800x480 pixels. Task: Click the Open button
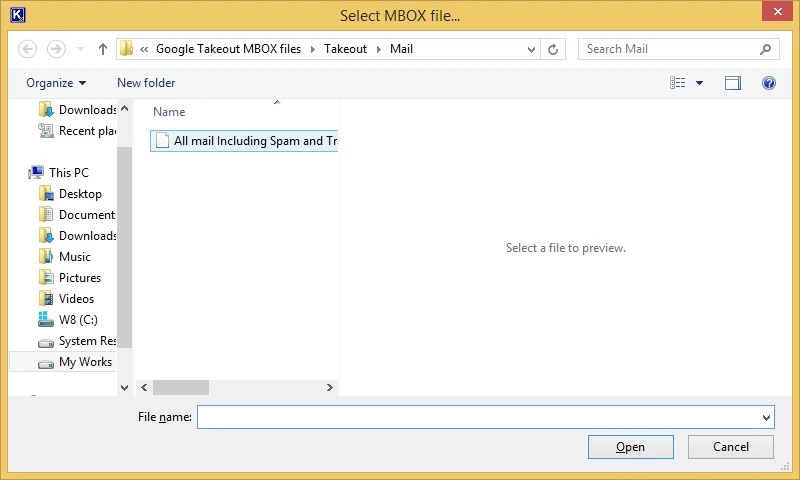[x=631, y=447]
